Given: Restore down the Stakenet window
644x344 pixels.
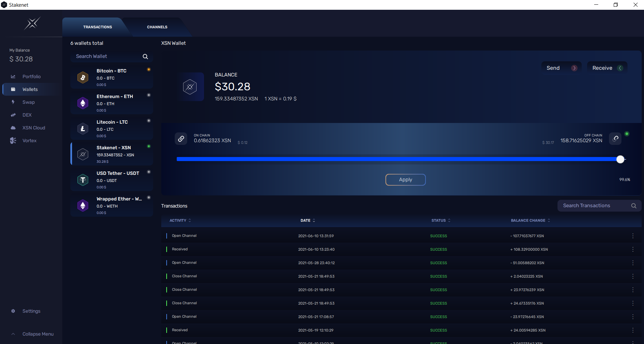Looking at the screenshot, I should coord(616,5).
